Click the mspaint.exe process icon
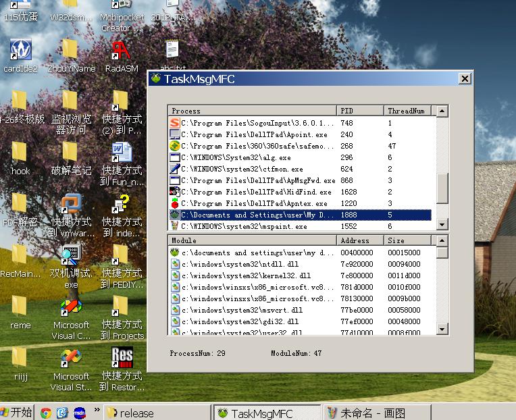 [175, 226]
